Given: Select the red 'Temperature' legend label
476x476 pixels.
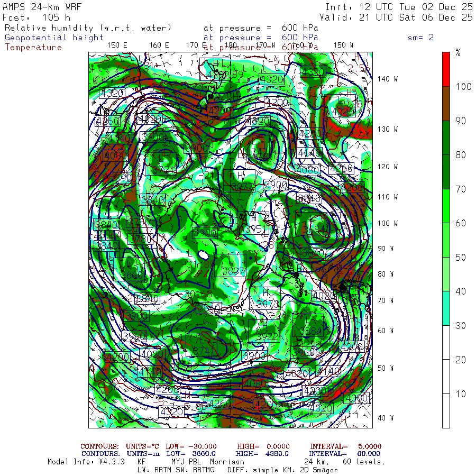Looking at the screenshot, I should (x=33, y=47).
